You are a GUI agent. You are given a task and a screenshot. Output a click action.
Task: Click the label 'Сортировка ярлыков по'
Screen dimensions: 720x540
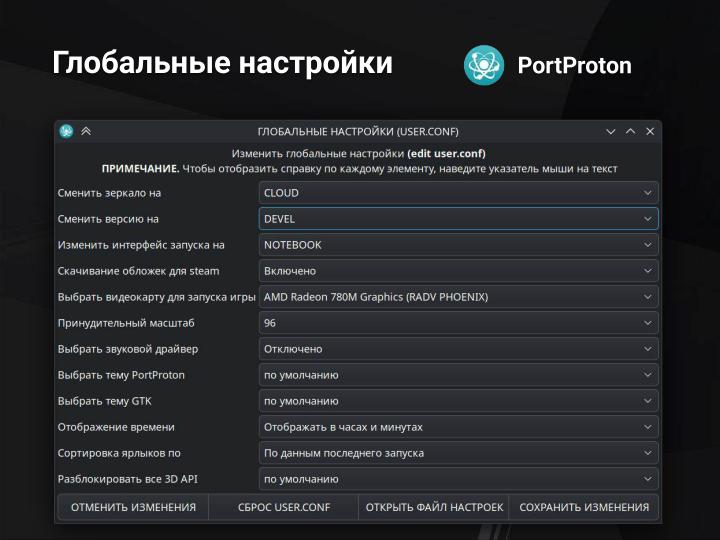coord(119,453)
